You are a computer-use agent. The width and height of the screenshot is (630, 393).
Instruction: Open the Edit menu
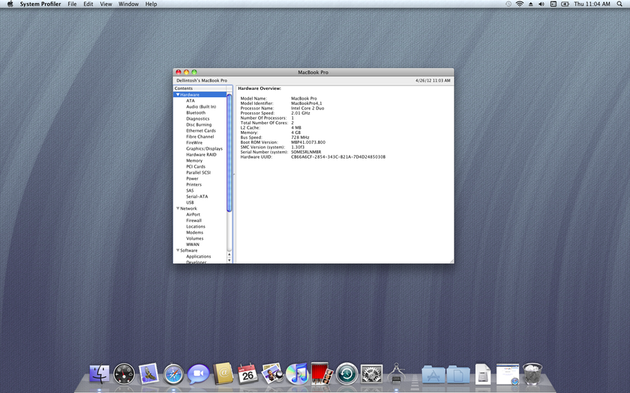(x=88, y=4)
